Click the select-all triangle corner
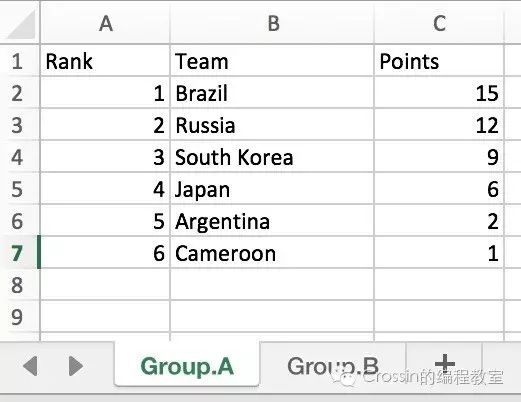 [x=20, y=23]
